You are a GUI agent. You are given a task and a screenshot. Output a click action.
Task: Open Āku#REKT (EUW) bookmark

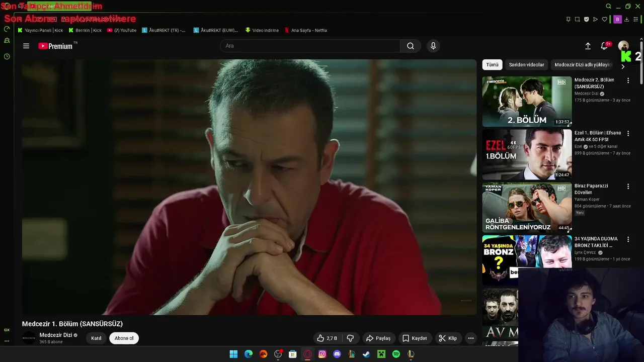(216, 30)
